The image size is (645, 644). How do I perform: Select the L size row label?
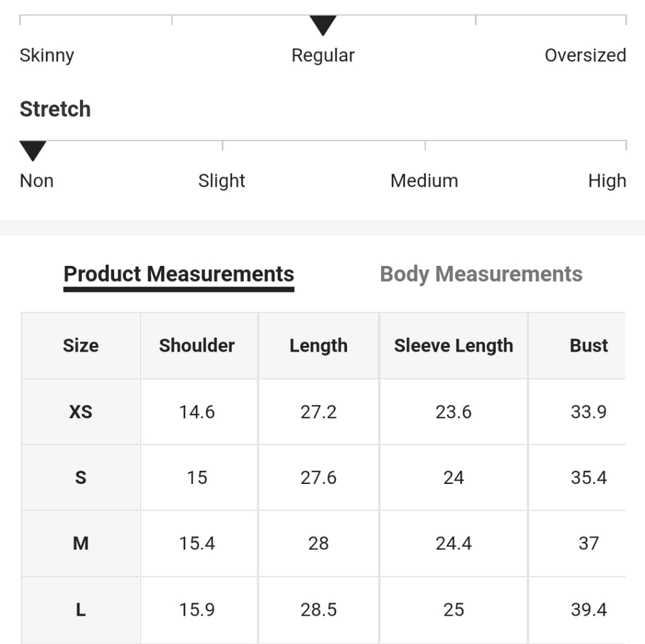pyautogui.click(x=81, y=609)
